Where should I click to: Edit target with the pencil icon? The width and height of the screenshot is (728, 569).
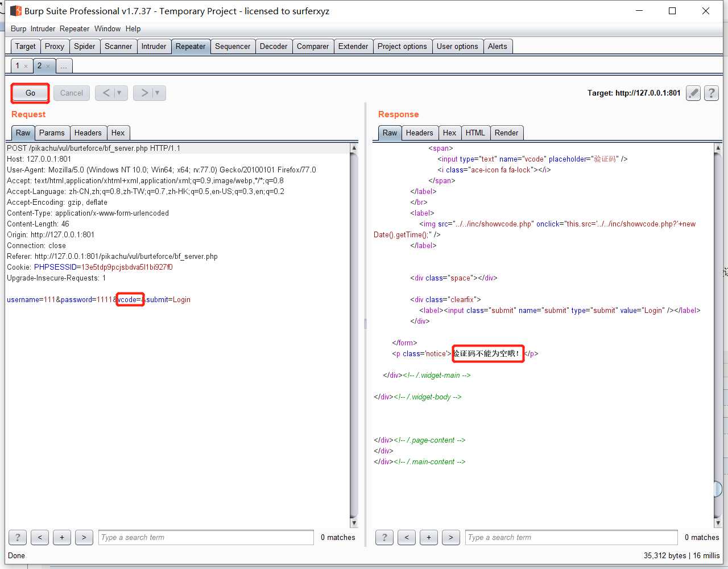pos(693,93)
